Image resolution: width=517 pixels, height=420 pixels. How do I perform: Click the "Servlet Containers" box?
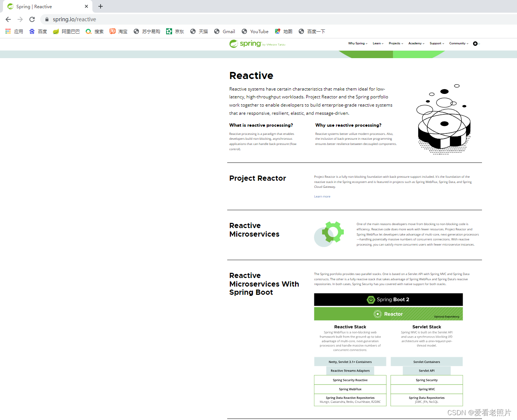[x=427, y=362]
